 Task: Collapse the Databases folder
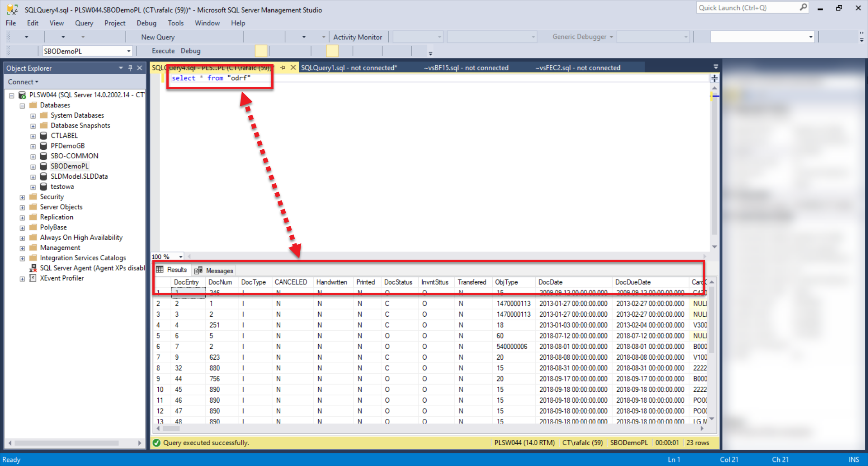point(22,105)
